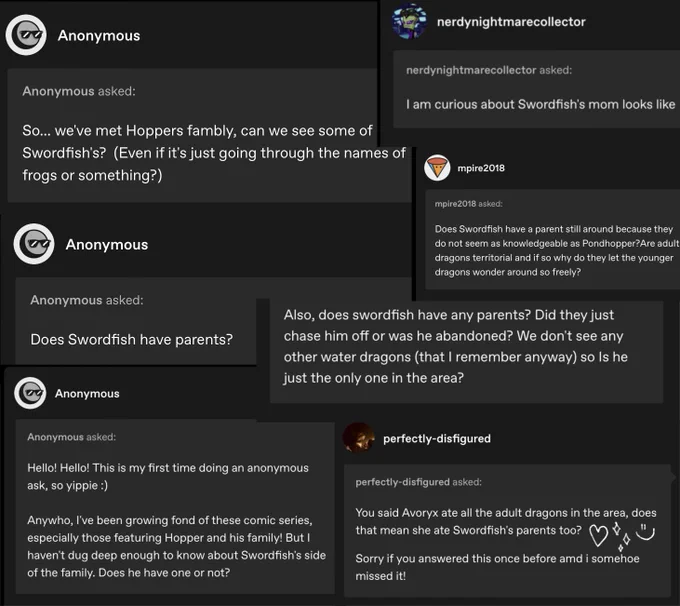Click the 'nerdynightmarecollector asked:' label
Viewport: 680px width, 606px height.
[489, 70]
